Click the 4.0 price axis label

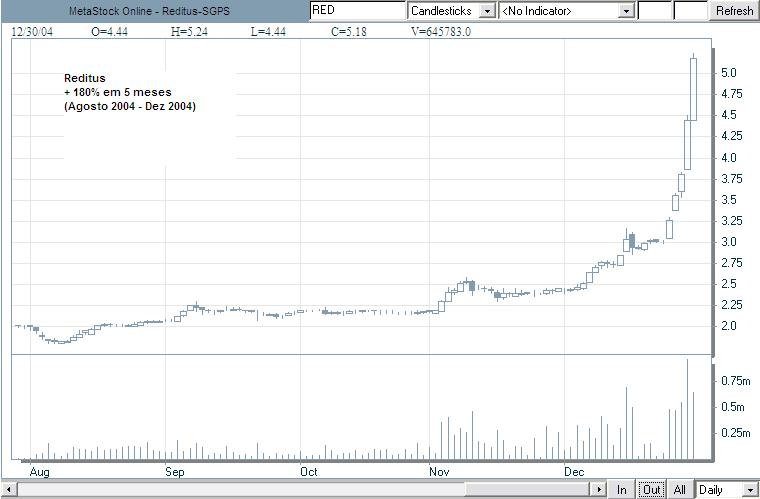coord(728,158)
